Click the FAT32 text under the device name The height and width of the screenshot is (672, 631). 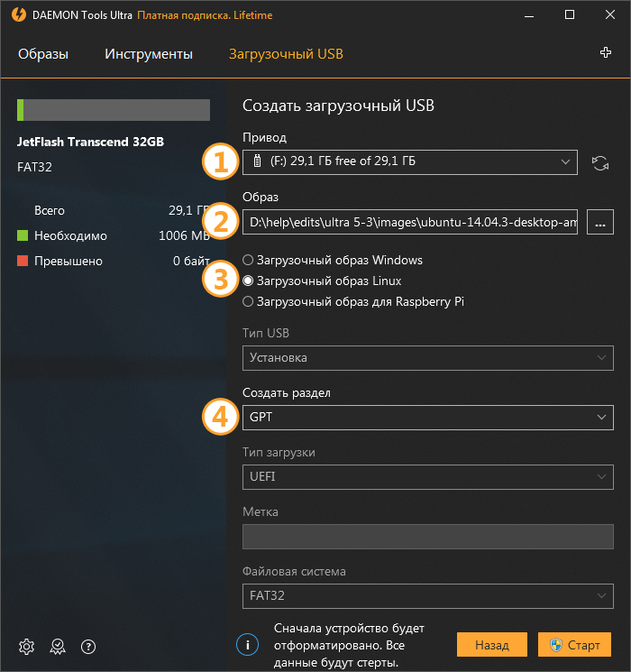tap(34, 167)
